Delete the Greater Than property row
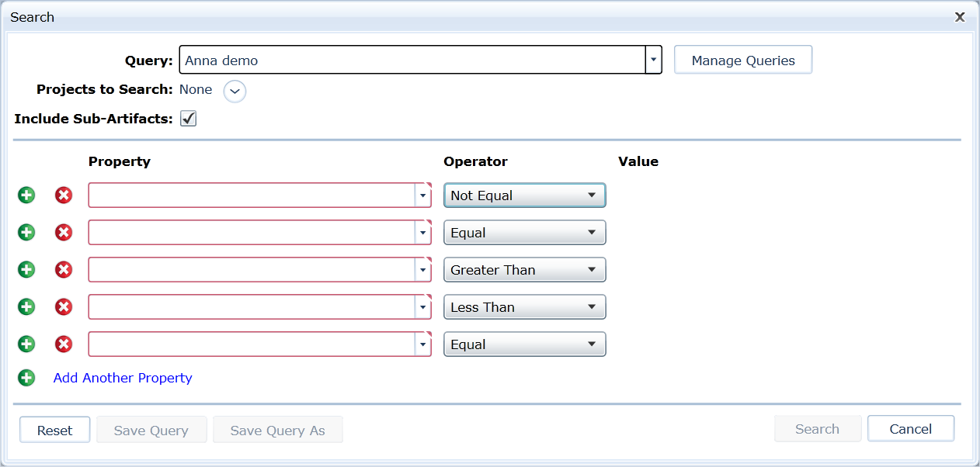 pos(64,270)
